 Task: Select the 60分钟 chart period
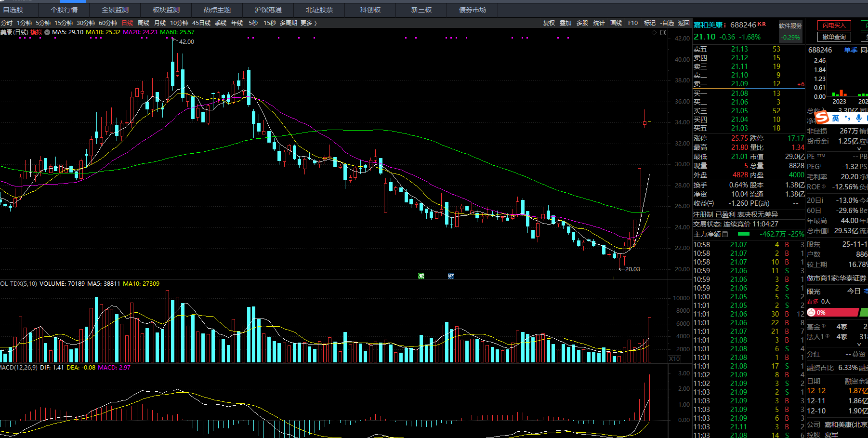click(108, 23)
